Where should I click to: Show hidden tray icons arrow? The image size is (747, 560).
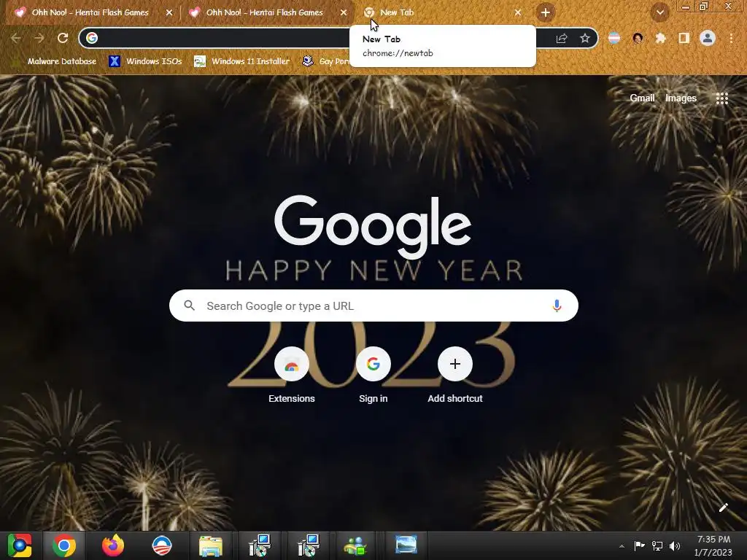(622, 545)
